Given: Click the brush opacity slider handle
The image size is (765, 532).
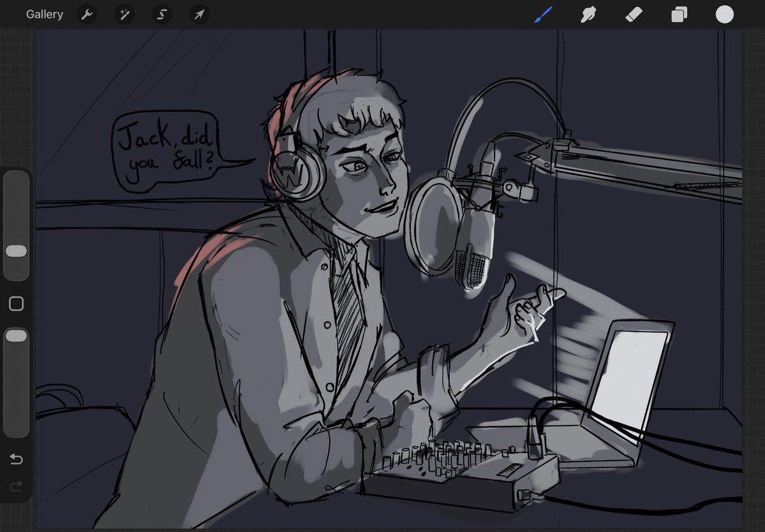Looking at the screenshot, I should [16, 336].
